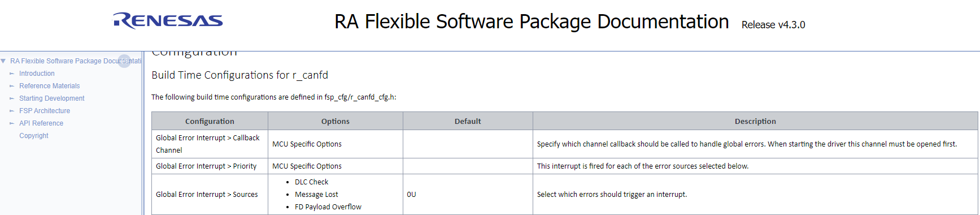Open the Introduction page
The height and width of the screenshot is (215, 980).
click(37, 74)
